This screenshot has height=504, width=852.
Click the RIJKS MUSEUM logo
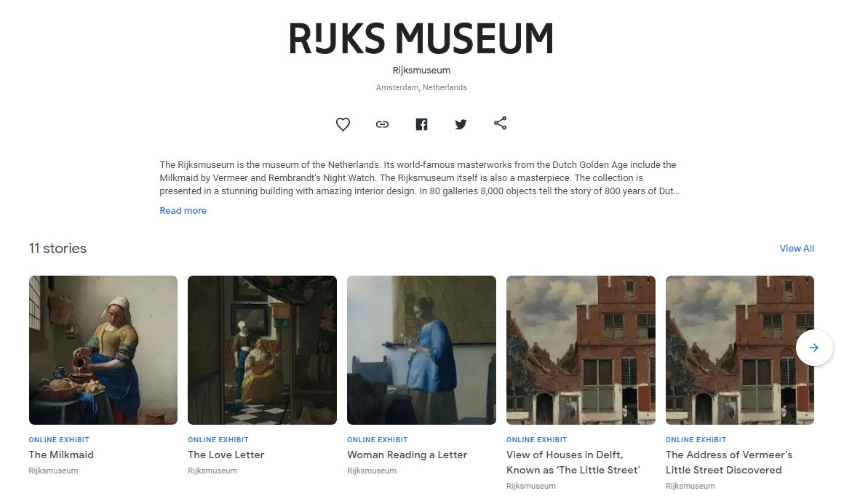(x=421, y=38)
